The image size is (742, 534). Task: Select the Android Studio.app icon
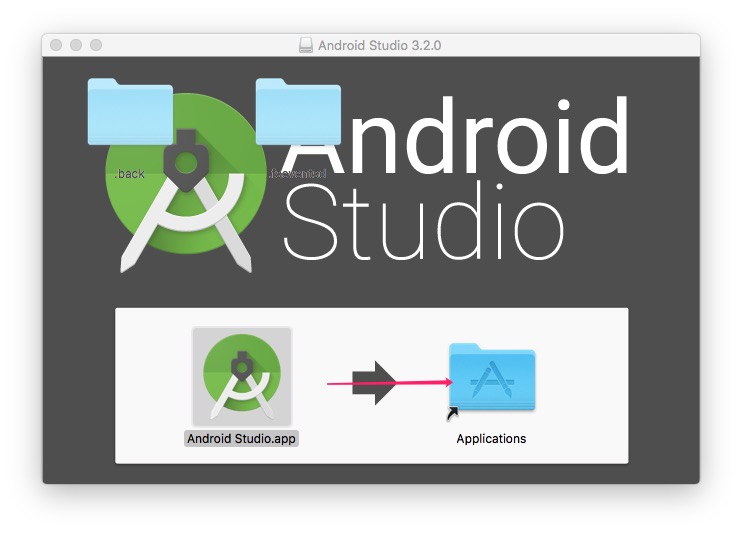242,376
